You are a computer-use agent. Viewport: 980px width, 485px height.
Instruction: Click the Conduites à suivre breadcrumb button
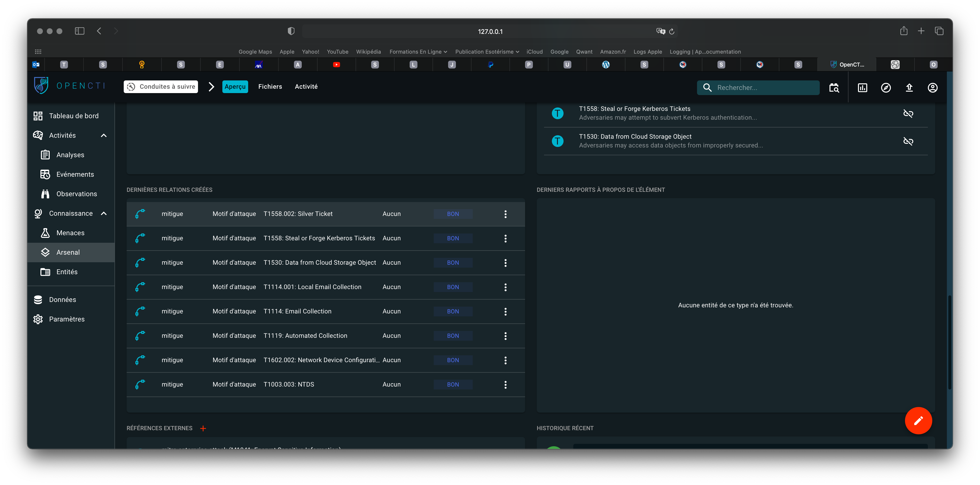coord(160,87)
